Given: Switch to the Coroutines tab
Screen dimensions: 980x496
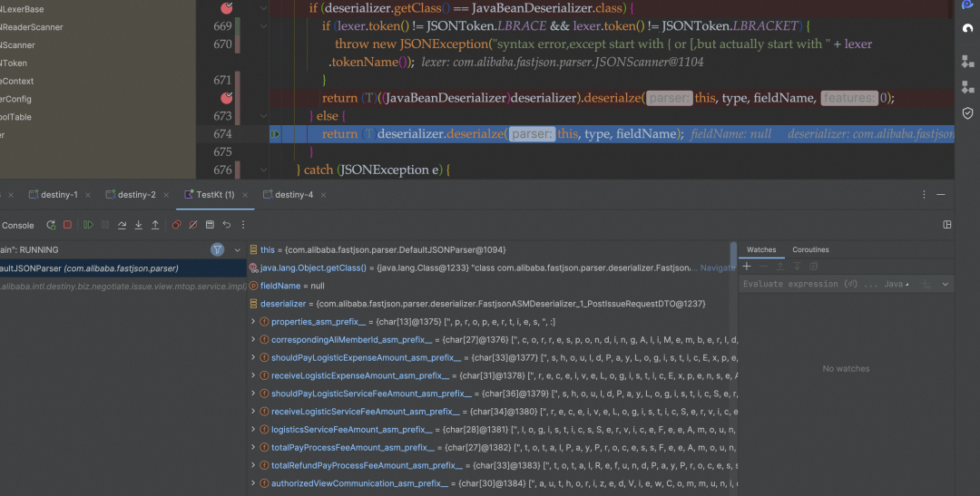Looking at the screenshot, I should tap(810, 250).
